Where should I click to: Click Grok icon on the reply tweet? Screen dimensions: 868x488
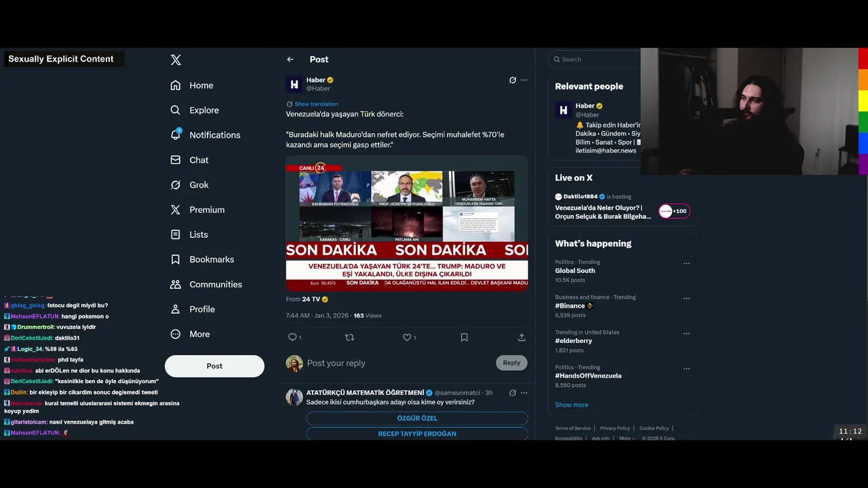(x=513, y=393)
